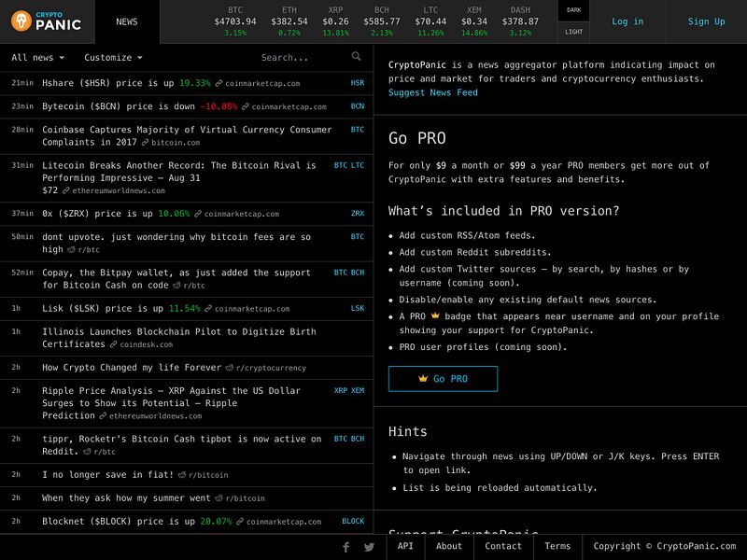This screenshot has height=560, width=747.
Task: Open the Customize dropdown
Action: coord(113,58)
